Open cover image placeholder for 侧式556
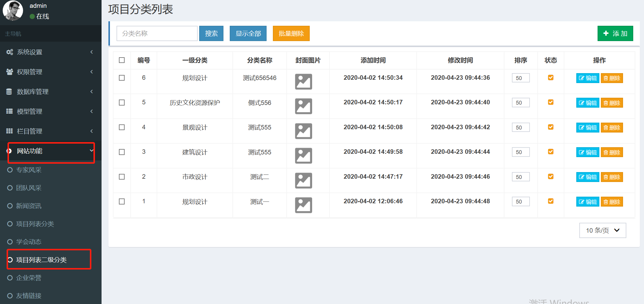This screenshot has height=304, width=644. (303, 106)
